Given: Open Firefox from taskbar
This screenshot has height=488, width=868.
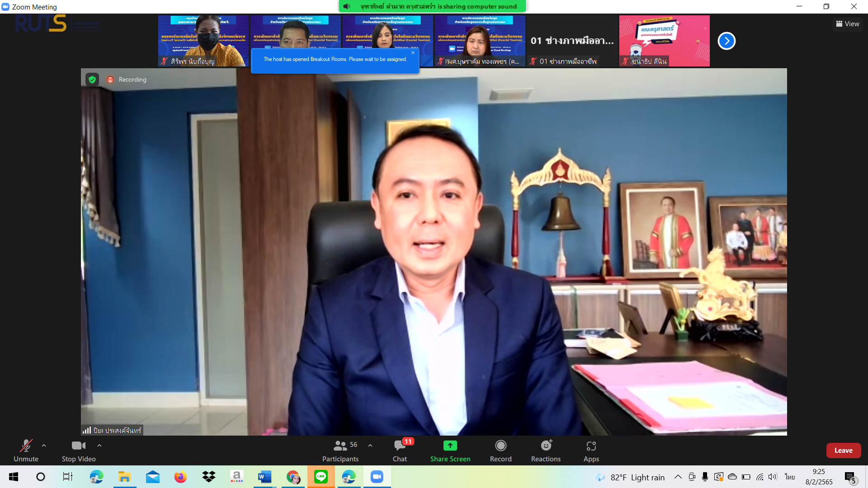Looking at the screenshot, I should coord(180,477).
